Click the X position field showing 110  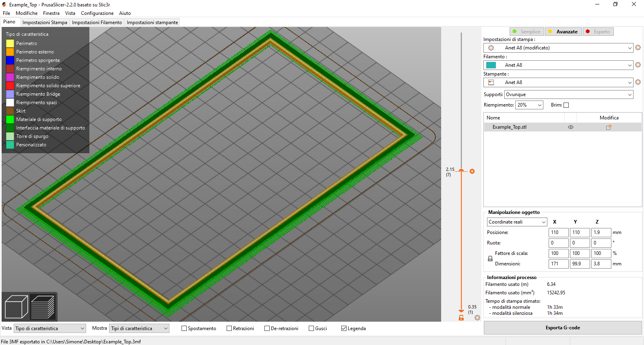tap(558, 232)
